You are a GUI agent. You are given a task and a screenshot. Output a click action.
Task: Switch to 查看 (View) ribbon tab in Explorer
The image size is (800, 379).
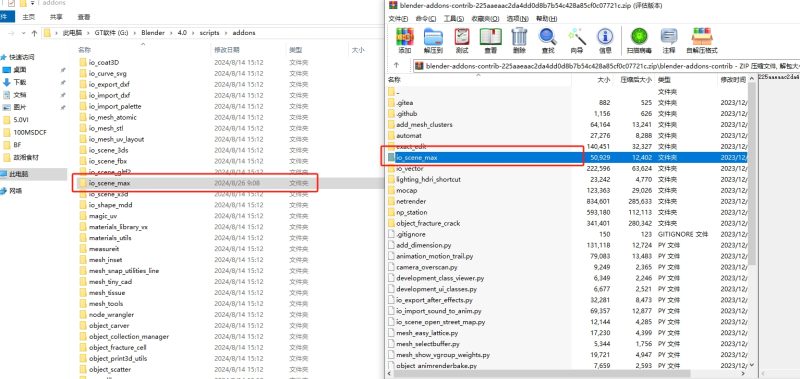[84, 17]
